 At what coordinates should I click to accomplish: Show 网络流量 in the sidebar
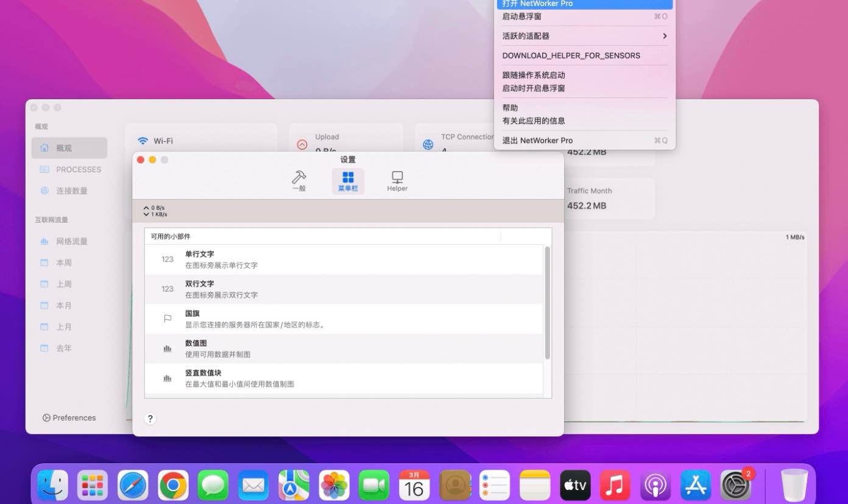(71, 241)
